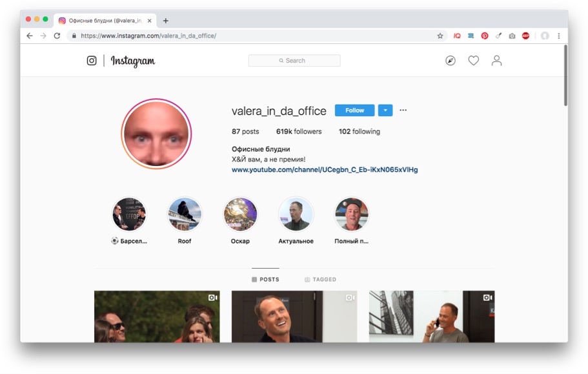Open the Оскар story highlight
Screen dimensions: 588x374
[x=240, y=214]
